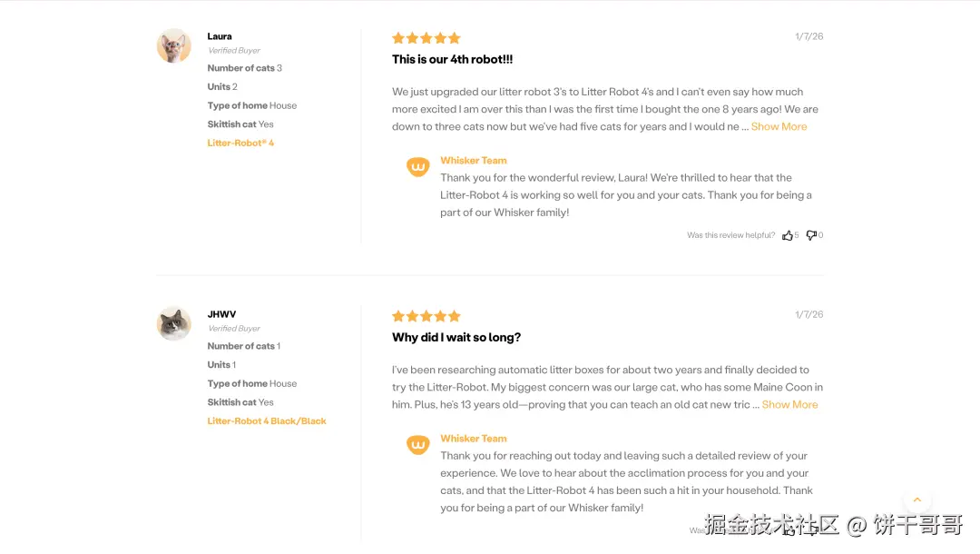Viewport: 980px width, 554px height.
Task: Click the Whisker logo beside Laura's reply
Action: [x=418, y=166]
